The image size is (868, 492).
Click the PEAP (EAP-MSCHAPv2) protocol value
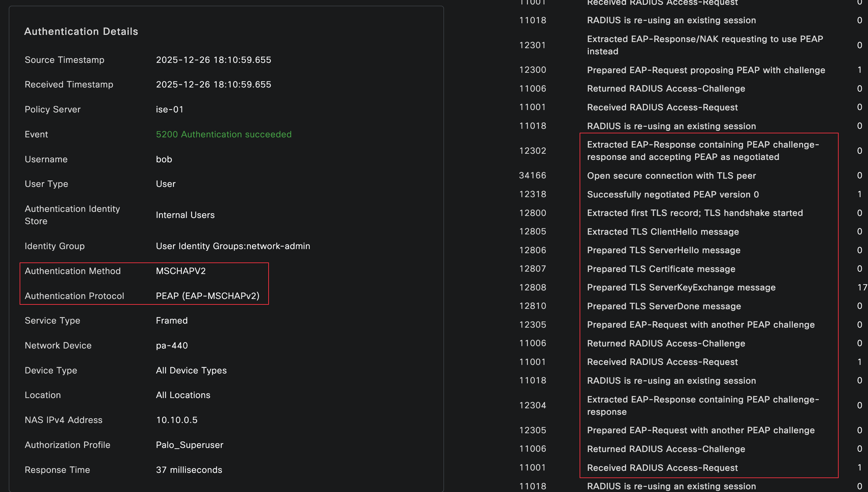(207, 296)
